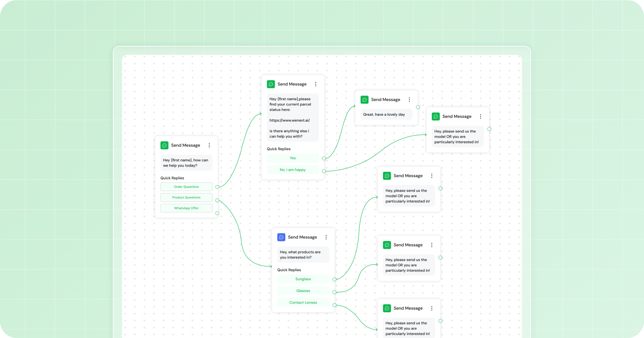Click green message icon on first greeting node
Screen dimensions: 644x338
[x=164, y=145]
